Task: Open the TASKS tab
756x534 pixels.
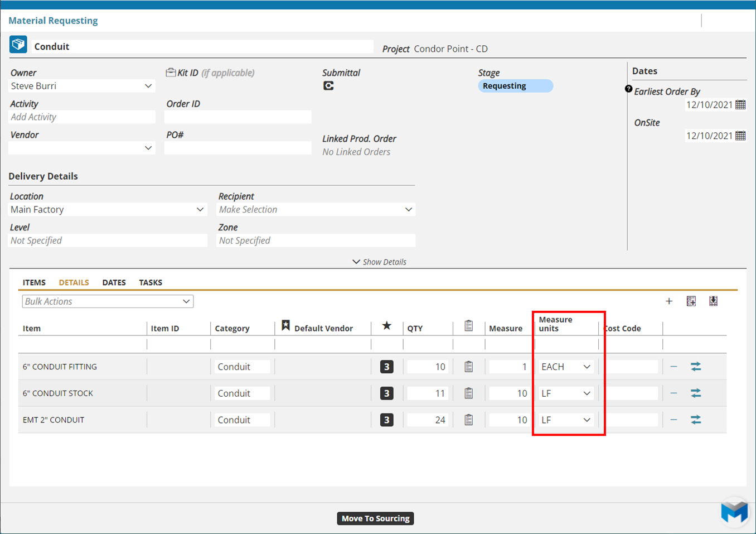Action: [x=151, y=282]
